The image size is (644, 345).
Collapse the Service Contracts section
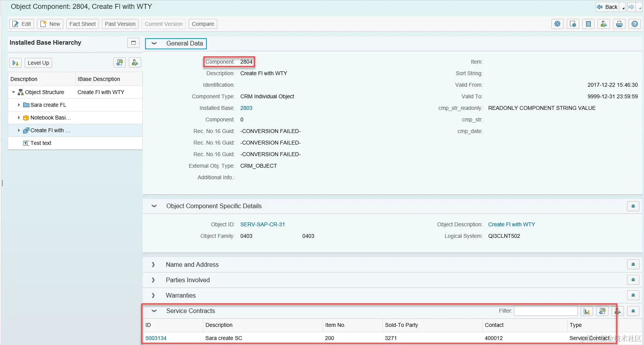(x=154, y=311)
